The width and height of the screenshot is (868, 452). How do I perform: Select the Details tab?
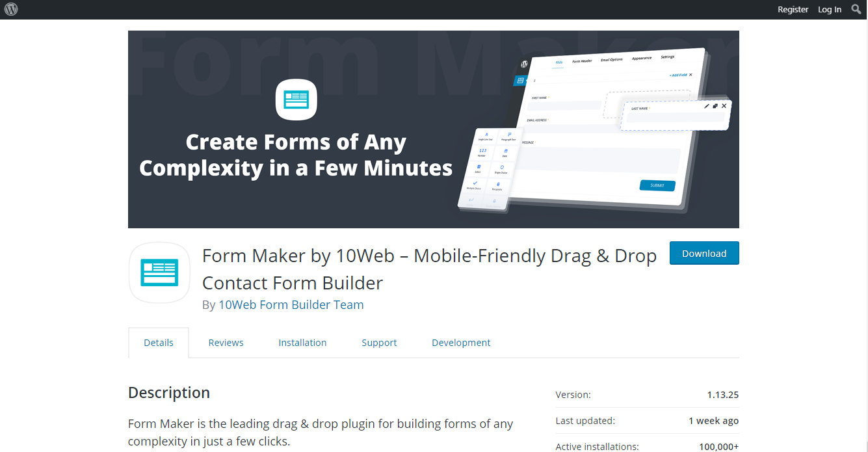159,343
